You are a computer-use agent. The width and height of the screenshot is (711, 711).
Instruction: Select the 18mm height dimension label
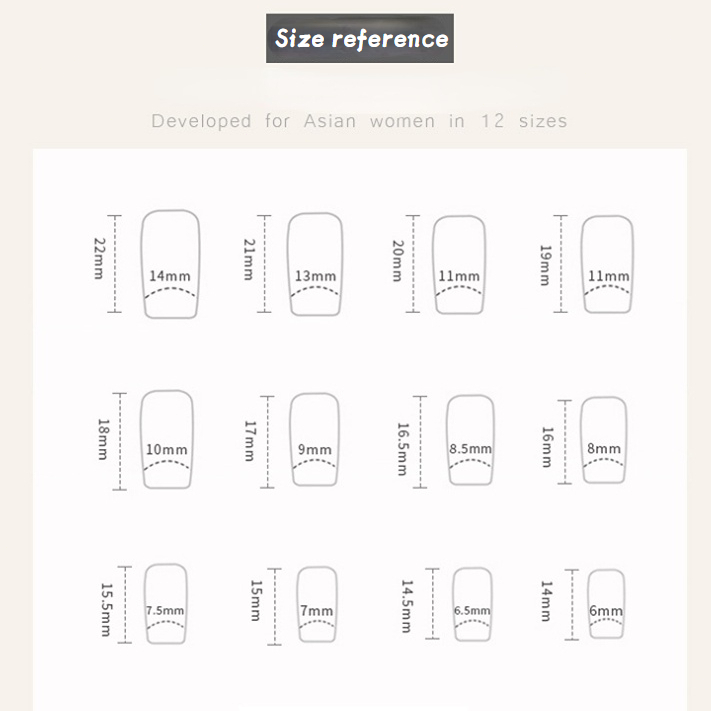tap(101, 440)
